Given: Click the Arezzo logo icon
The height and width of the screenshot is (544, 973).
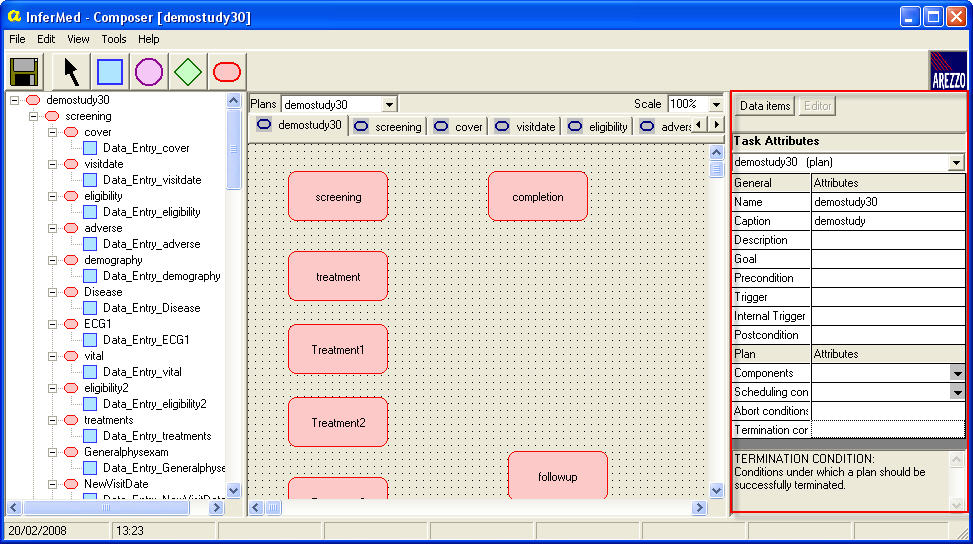Looking at the screenshot, I should click(948, 71).
